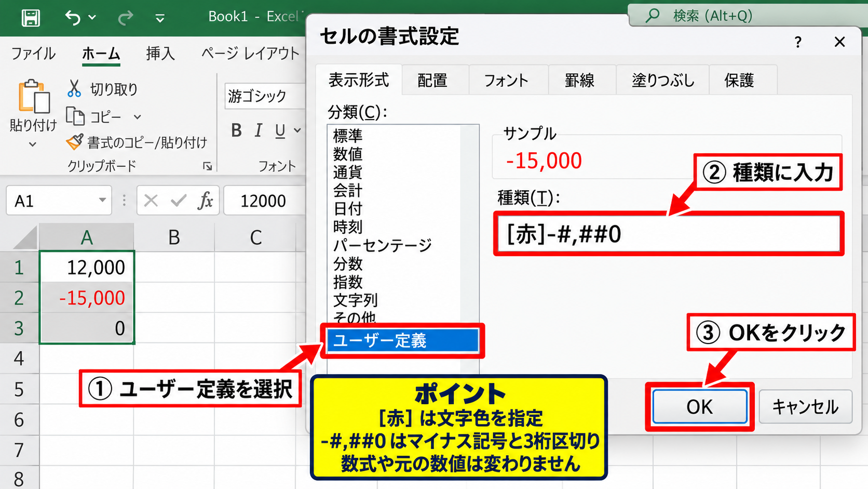The width and height of the screenshot is (868, 489).
Task: Open Customize Quick Access Toolbar arrow
Action: click(160, 19)
